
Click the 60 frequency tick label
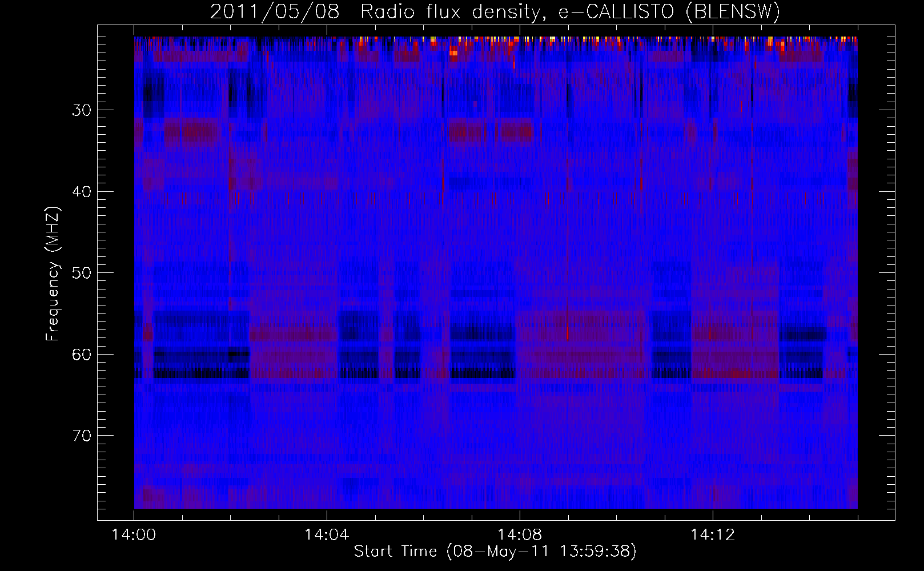click(x=82, y=354)
